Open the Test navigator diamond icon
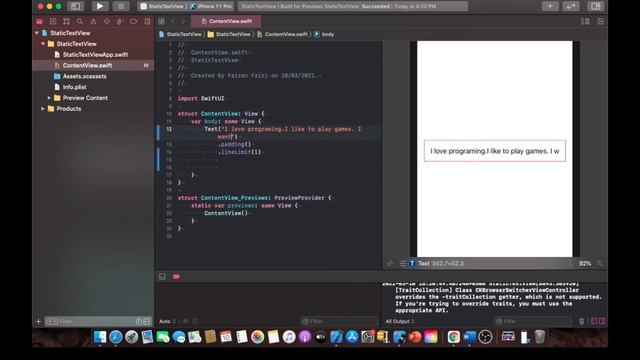This screenshot has width=640, height=360. tap(107, 21)
